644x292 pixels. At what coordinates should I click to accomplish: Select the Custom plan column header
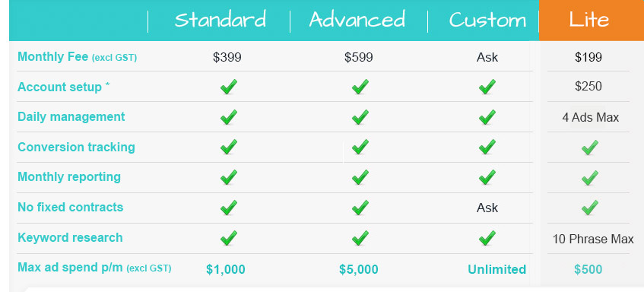click(x=487, y=20)
